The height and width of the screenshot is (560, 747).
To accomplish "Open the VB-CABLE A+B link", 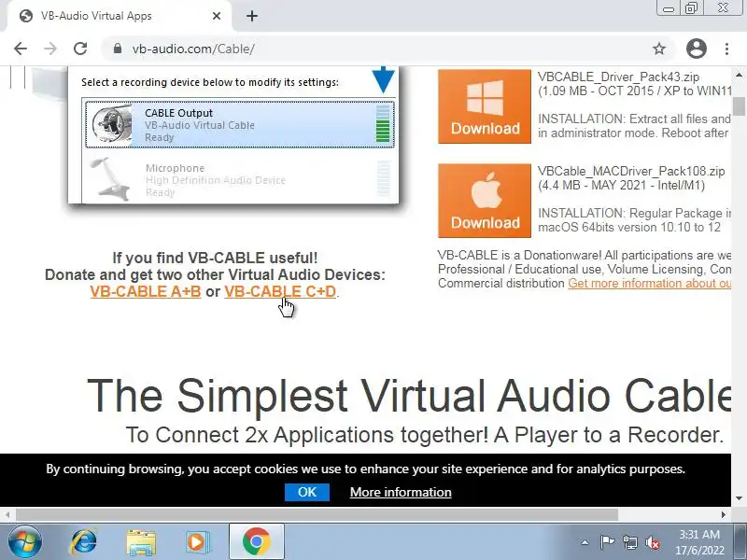I will pyautogui.click(x=146, y=291).
